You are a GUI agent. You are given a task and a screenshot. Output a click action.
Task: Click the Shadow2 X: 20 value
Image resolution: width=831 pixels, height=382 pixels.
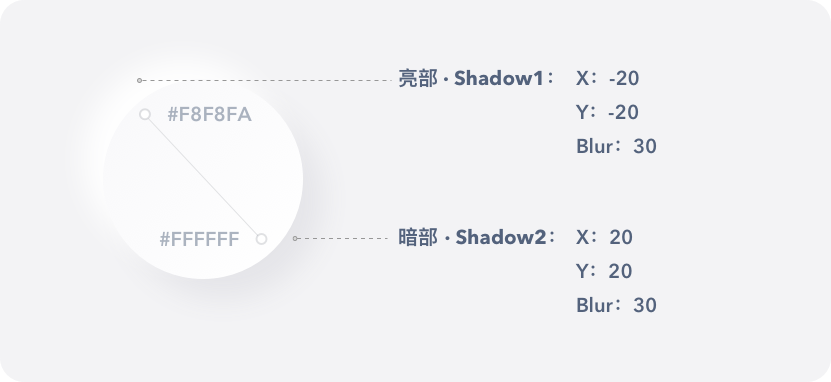[x=604, y=237]
